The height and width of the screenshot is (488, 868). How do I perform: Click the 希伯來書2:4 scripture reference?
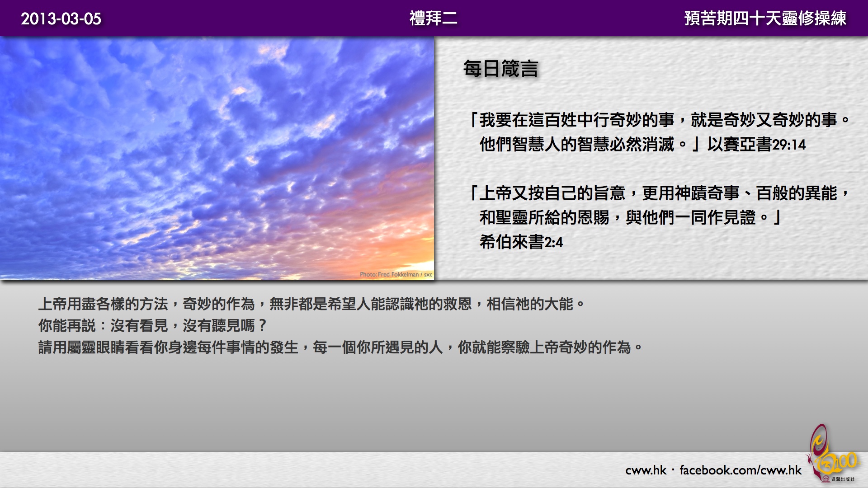tap(521, 242)
